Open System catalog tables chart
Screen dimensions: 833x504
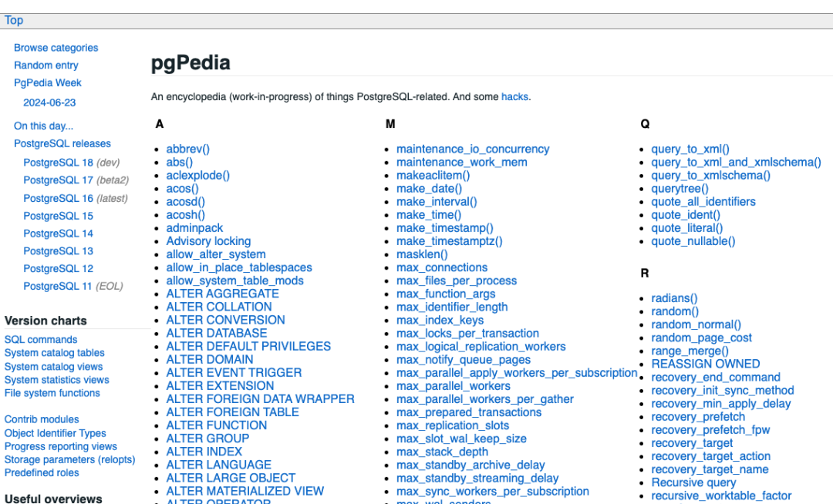pos(54,353)
